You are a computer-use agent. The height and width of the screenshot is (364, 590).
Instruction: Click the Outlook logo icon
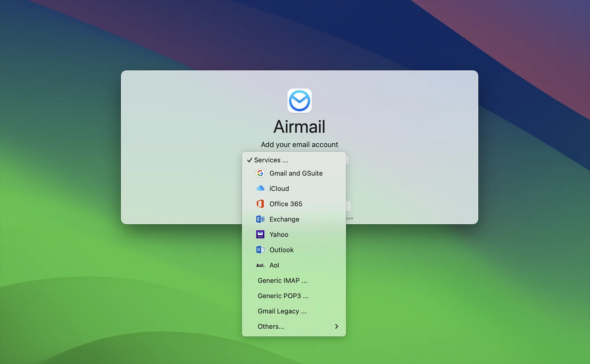(x=260, y=250)
